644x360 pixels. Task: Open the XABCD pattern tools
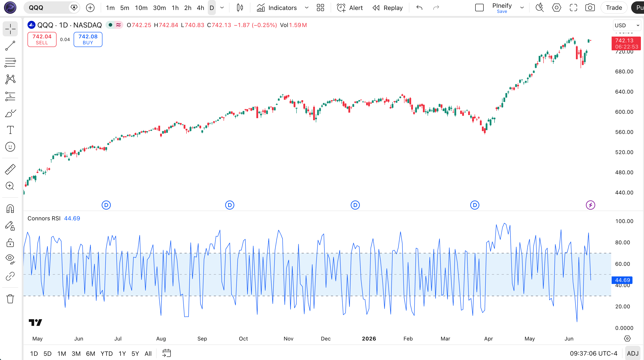click(x=10, y=79)
